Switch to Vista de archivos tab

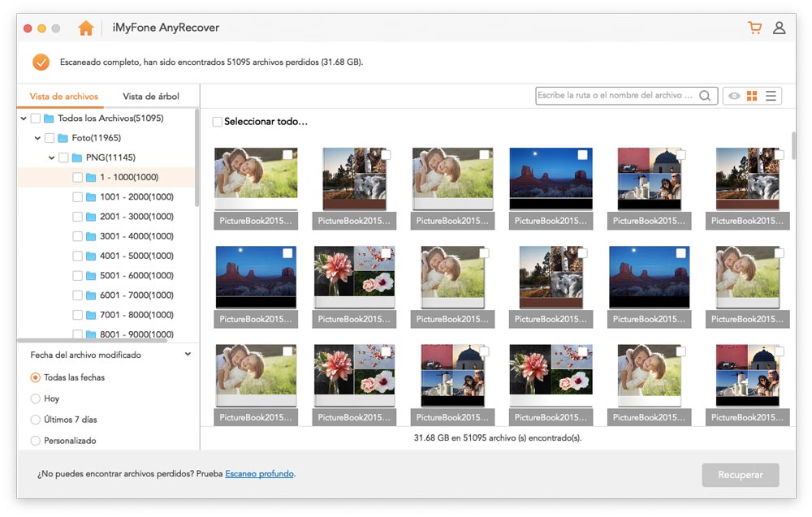pyautogui.click(x=63, y=97)
